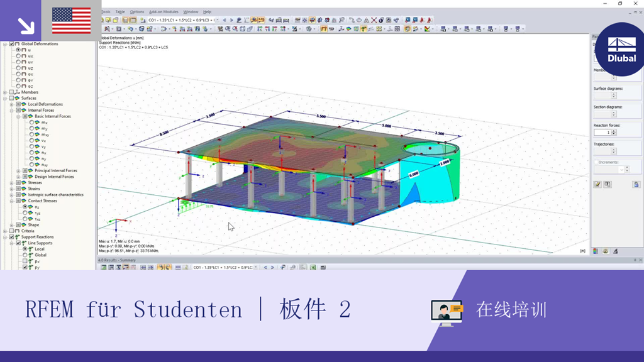
Task: Expand Principal Internal Forces node
Action: pyautogui.click(x=18, y=171)
